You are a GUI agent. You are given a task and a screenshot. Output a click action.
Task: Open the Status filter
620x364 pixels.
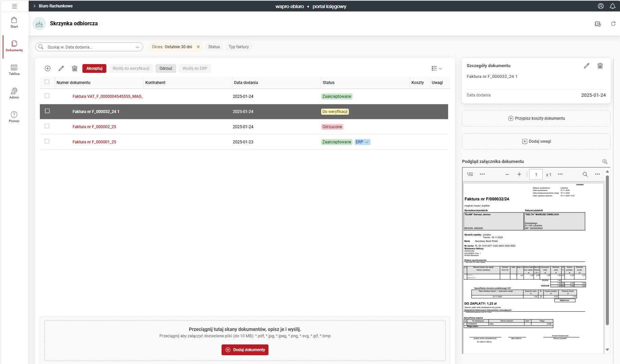[x=214, y=47]
